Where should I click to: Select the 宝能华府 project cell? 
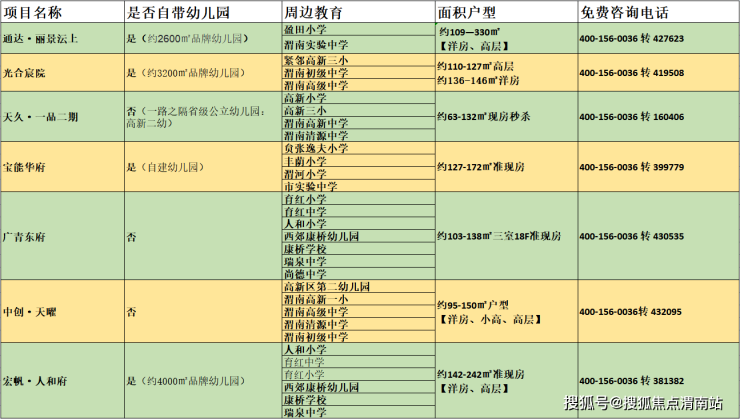click(x=63, y=167)
